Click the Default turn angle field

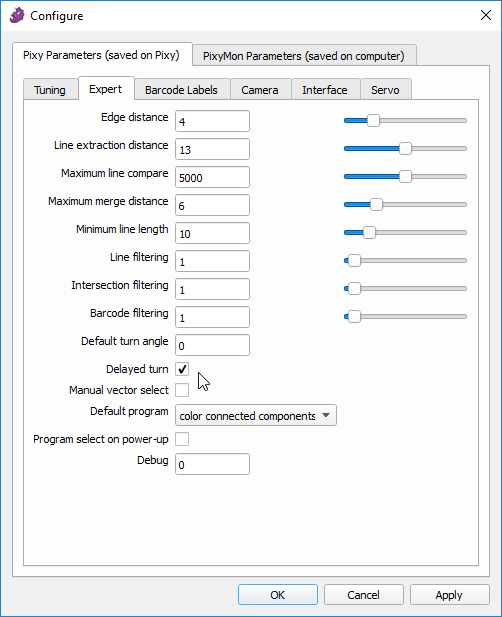coord(212,345)
